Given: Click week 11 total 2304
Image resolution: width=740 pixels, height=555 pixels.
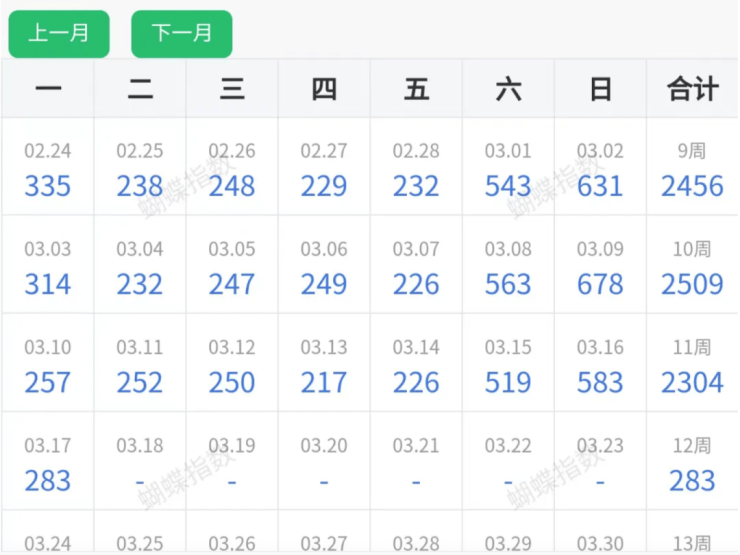Looking at the screenshot, I should tap(692, 366).
